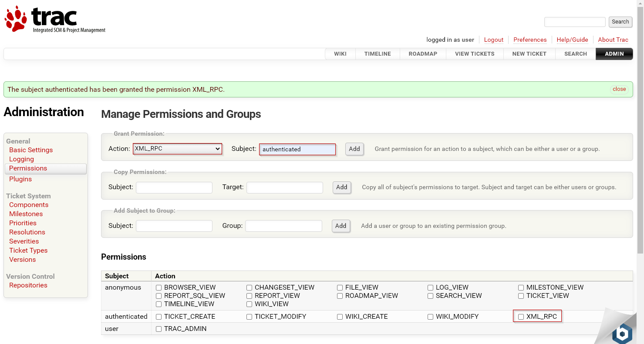The height and width of the screenshot is (344, 644).
Task: Click the Subject field containing authenticated
Action: click(x=297, y=149)
